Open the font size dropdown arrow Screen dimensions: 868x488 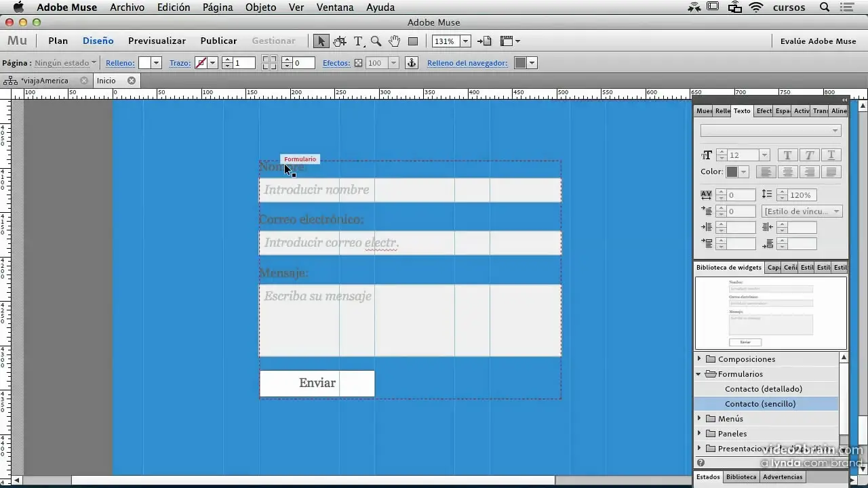coord(764,155)
